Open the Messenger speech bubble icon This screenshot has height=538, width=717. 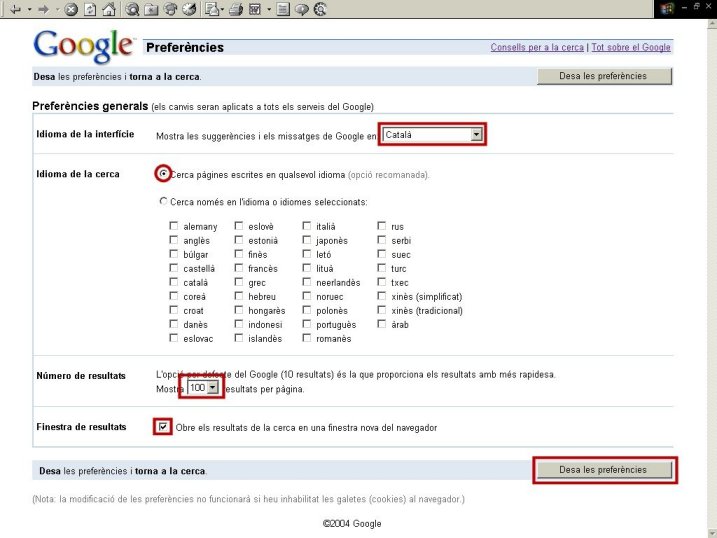(x=302, y=9)
